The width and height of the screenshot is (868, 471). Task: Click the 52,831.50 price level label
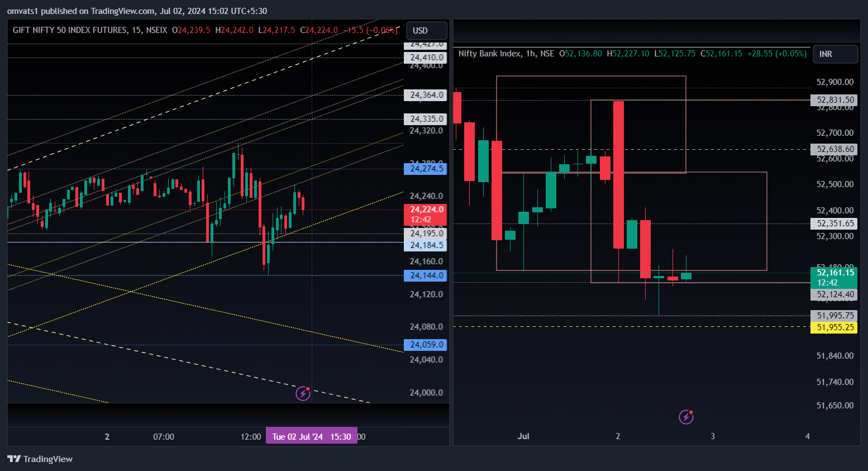[x=834, y=100]
